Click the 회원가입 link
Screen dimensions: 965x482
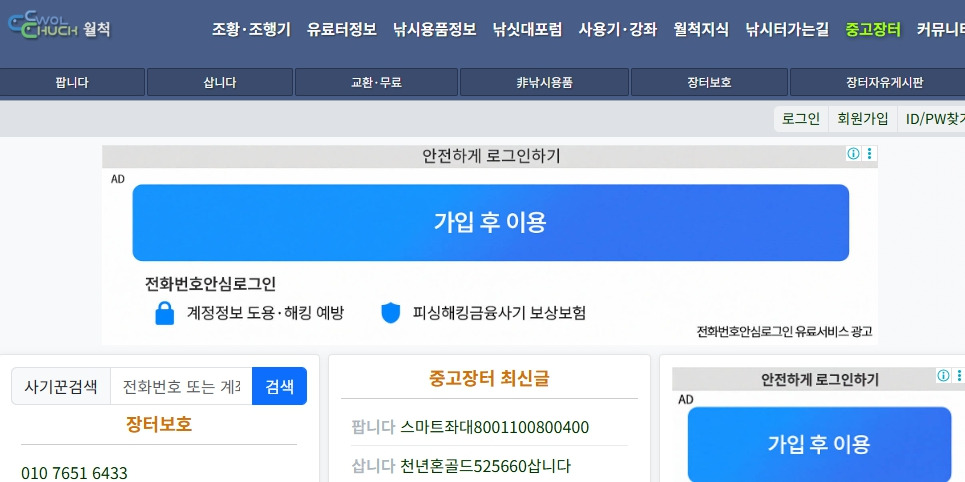pos(862,119)
